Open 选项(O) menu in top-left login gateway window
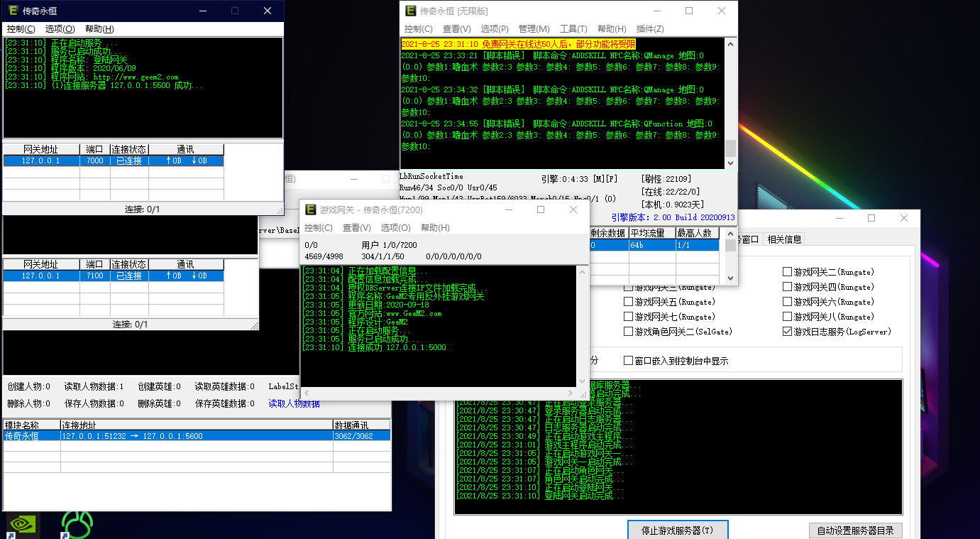This screenshot has height=539, width=980. pyautogui.click(x=60, y=29)
